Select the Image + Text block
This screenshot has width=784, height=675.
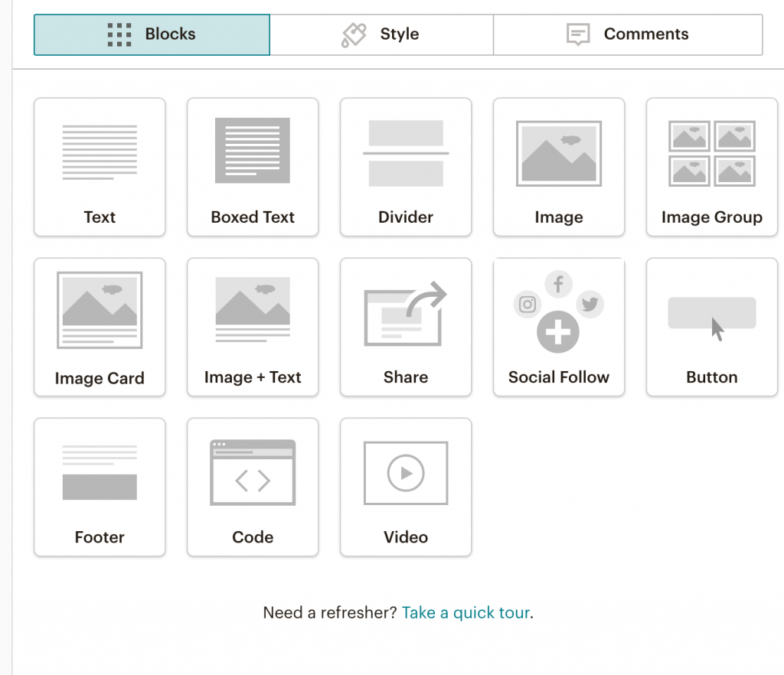tap(253, 327)
